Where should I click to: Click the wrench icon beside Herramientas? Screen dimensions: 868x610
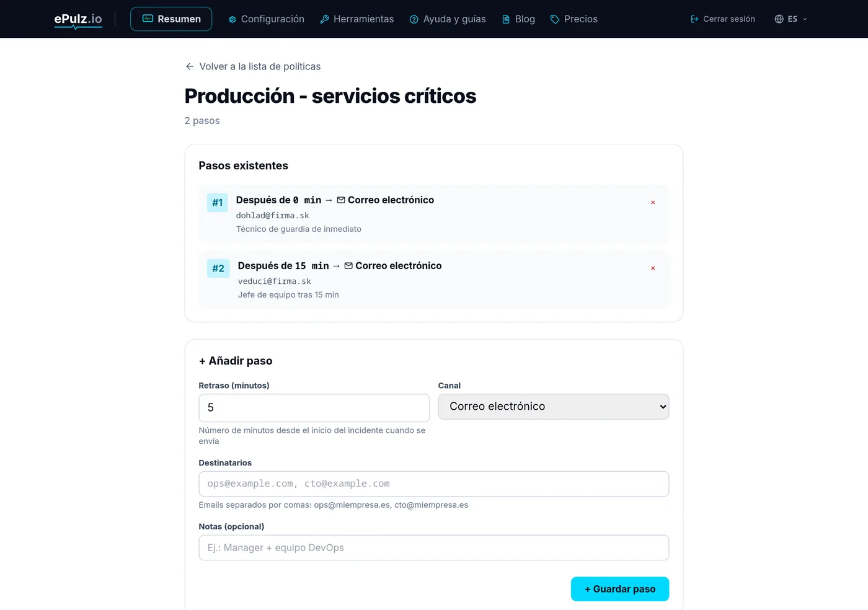(x=324, y=19)
